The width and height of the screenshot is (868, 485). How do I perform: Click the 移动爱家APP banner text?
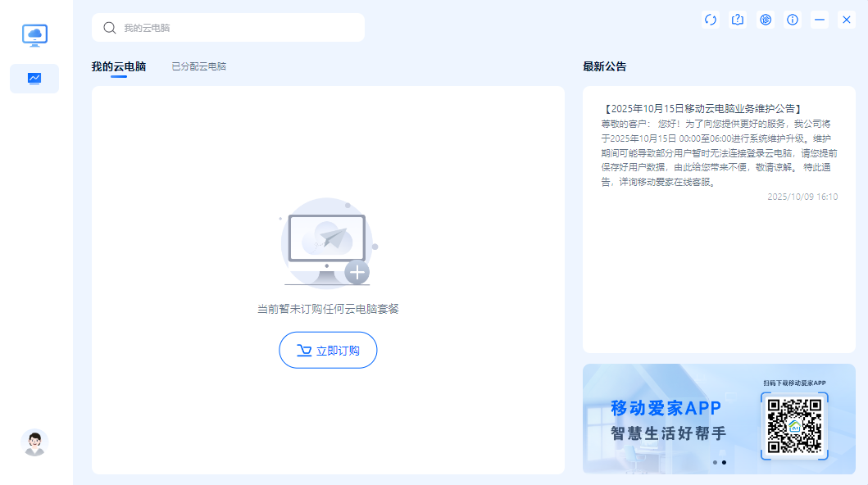coord(666,408)
